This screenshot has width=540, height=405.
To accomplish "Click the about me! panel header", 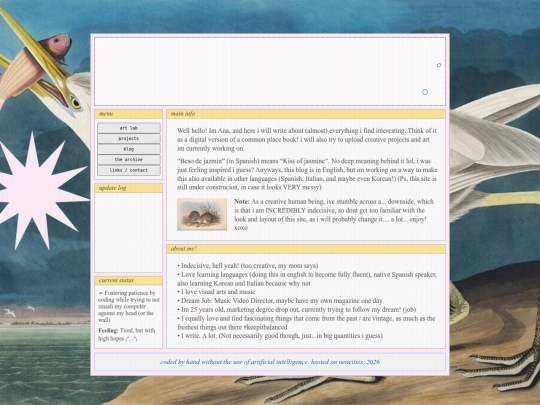I will tap(306, 249).
